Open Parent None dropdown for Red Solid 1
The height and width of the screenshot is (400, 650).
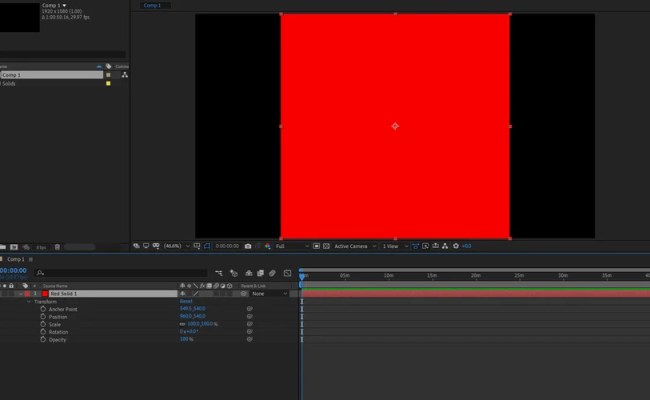270,293
